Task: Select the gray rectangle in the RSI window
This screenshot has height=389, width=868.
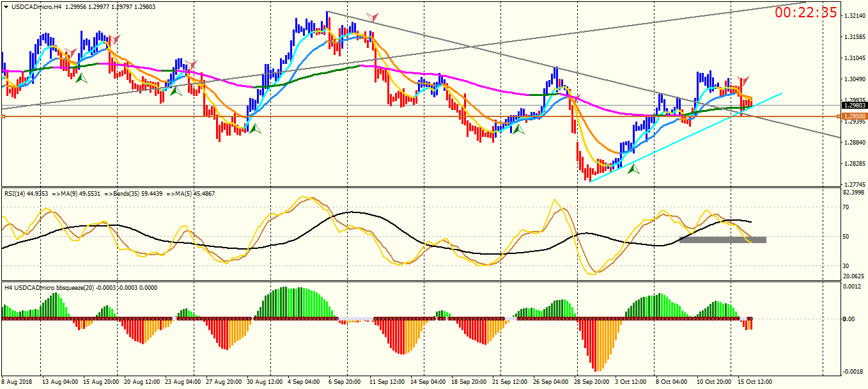Action: coord(722,240)
